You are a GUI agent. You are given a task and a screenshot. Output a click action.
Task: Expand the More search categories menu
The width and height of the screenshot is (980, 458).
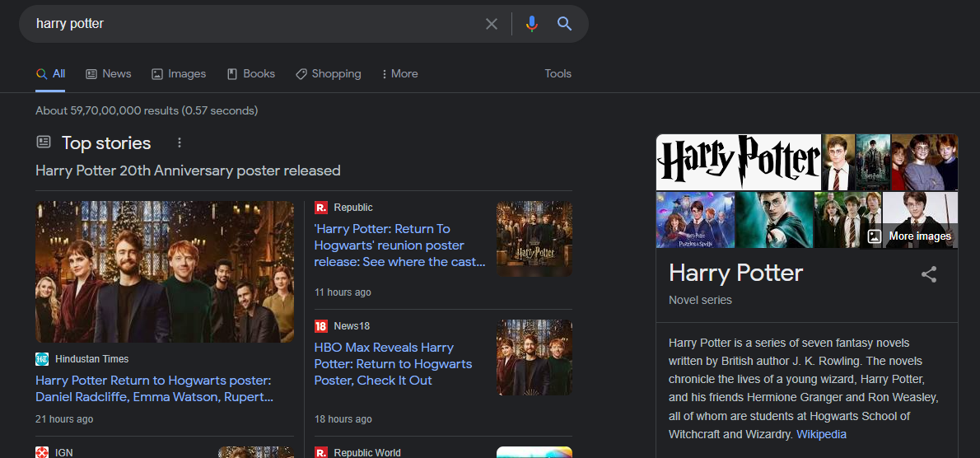(399, 74)
